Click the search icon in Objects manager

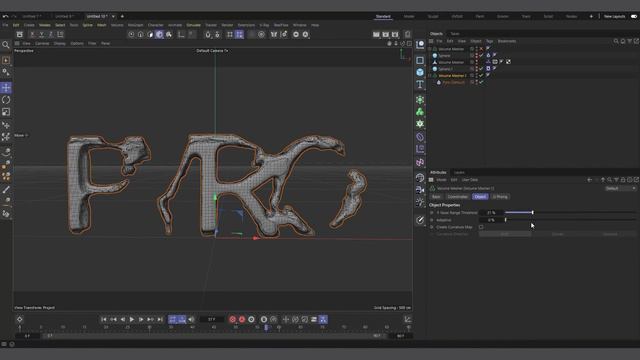pyautogui.click(x=616, y=41)
